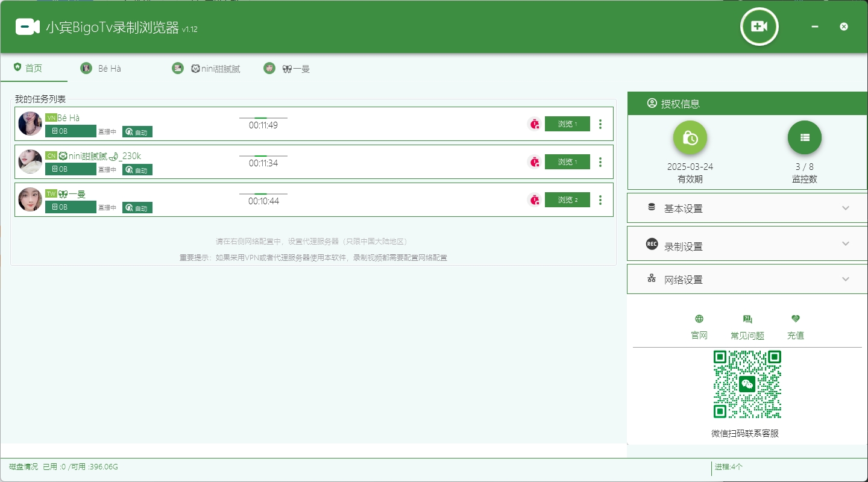Toggle 自动 mode for 一曼

(137, 208)
